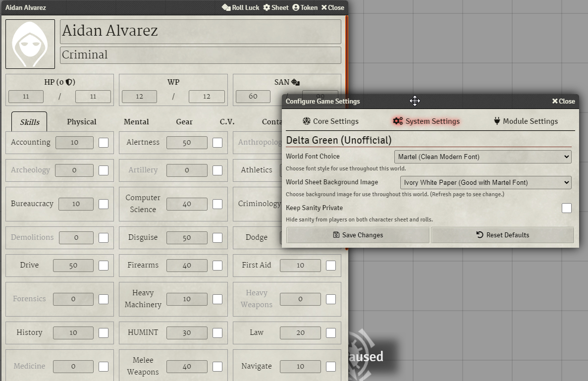The width and height of the screenshot is (588, 381).
Task: Click the SAN value field showing 60
Action: coord(253,97)
